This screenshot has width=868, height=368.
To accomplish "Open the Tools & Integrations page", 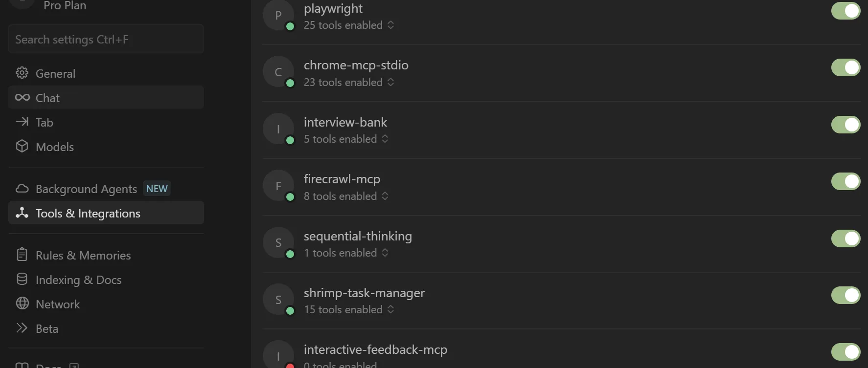I will click(x=88, y=213).
